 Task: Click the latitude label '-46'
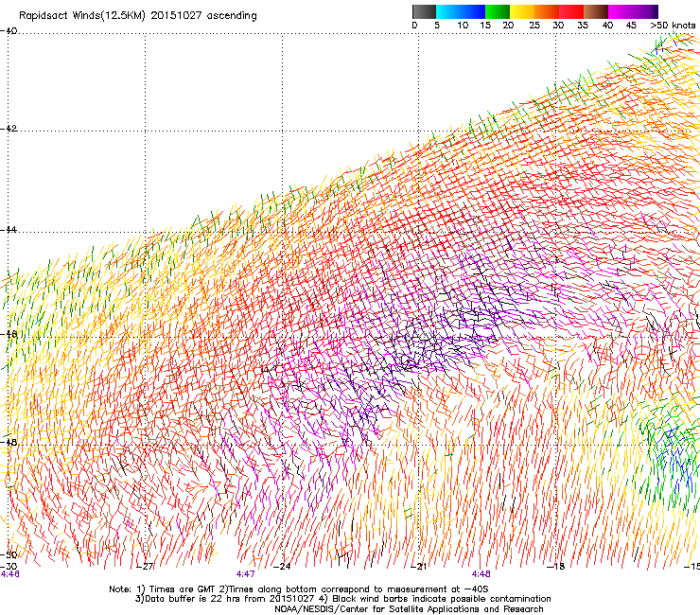(x=9, y=334)
